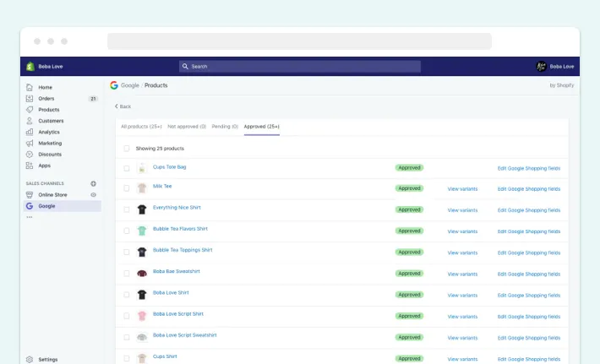Go back using the Back link
This screenshot has width=600, height=364.
click(123, 106)
